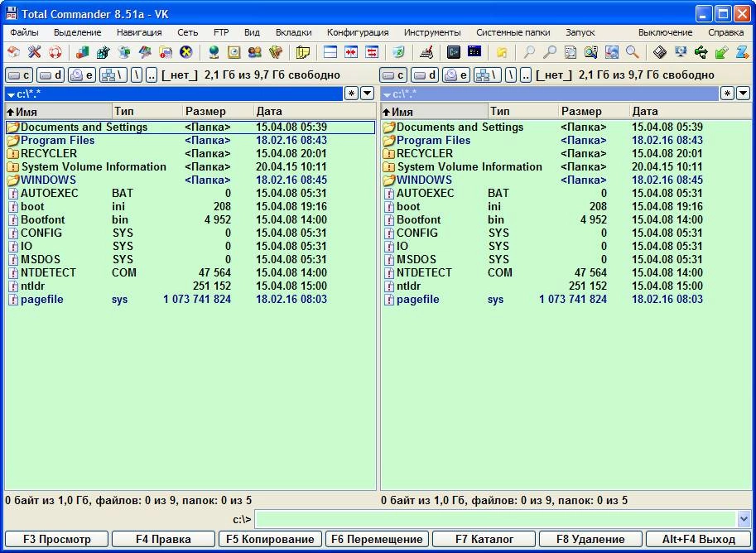Click the red inward arrows panel icon
This screenshot has height=553, width=756.
click(351, 51)
